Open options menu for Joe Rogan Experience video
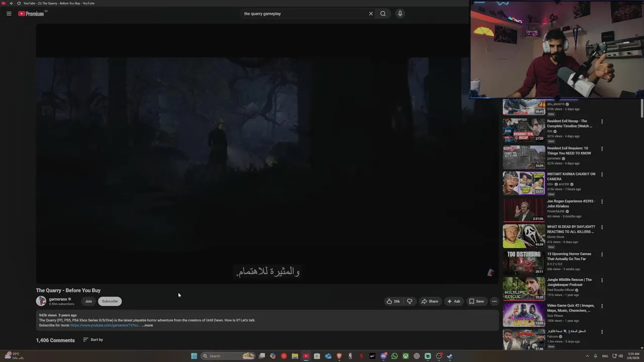 pyautogui.click(x=602, y=202)
